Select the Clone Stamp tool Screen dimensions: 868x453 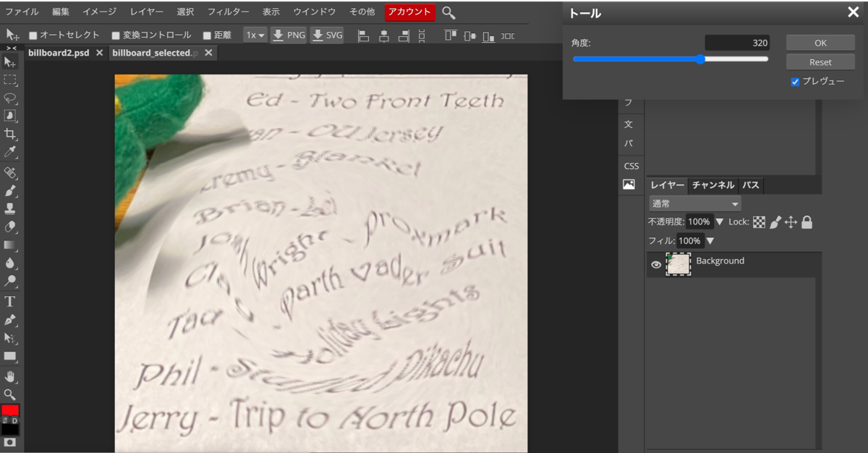tap(10, 209)
